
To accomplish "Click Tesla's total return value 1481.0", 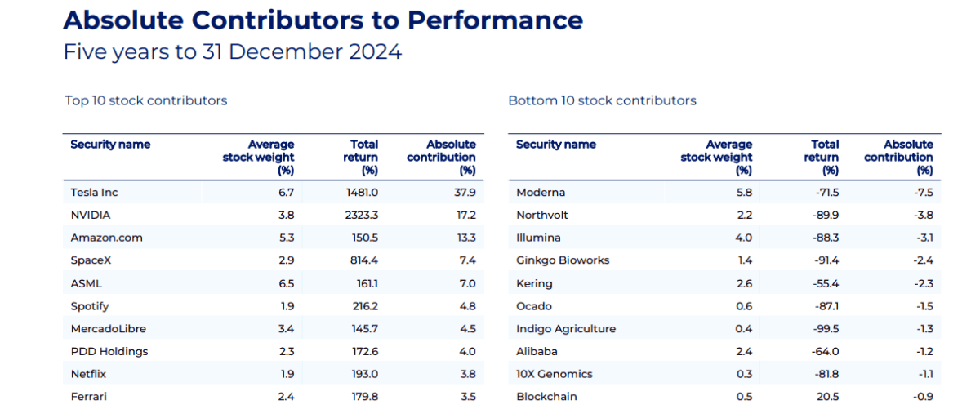I will coord(362,193).
